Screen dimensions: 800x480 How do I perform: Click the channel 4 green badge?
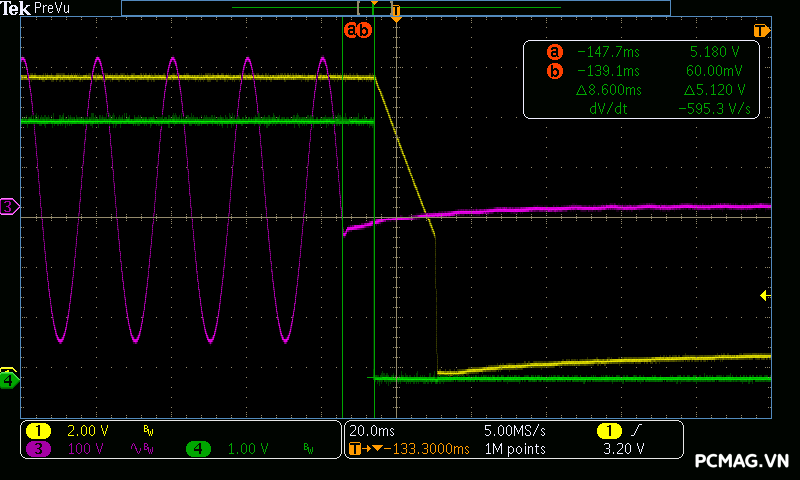[x=199, y=449]
